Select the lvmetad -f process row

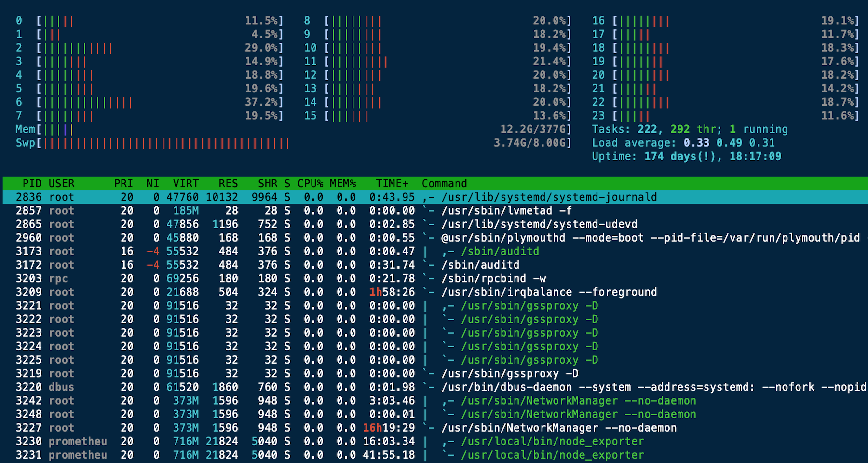(435, 210)
